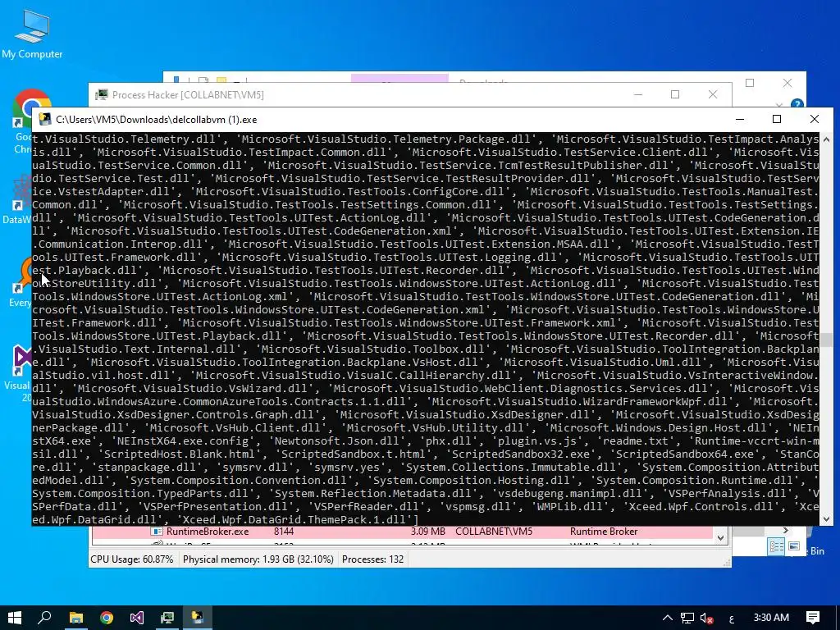The height and width of the screenshot is (630, 840).
Task: Minimize the delcollabvm console window
Action: pos(740,119)
